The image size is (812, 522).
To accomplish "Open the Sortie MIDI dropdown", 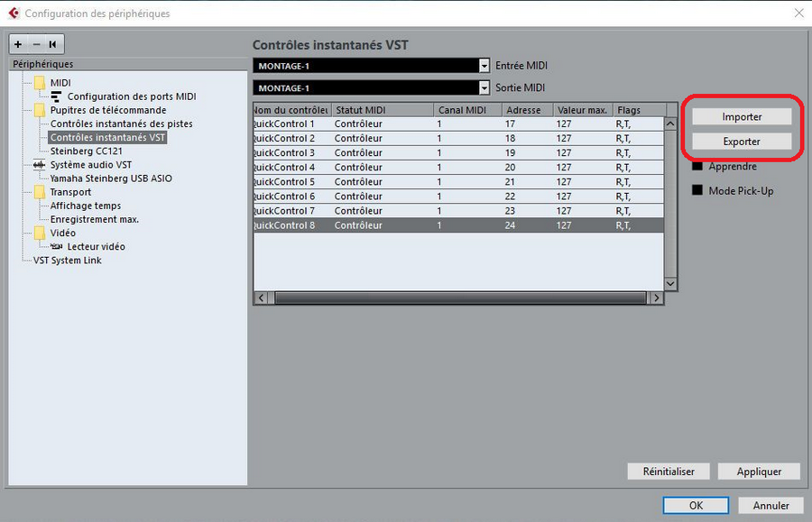I will tap(484, 88).
